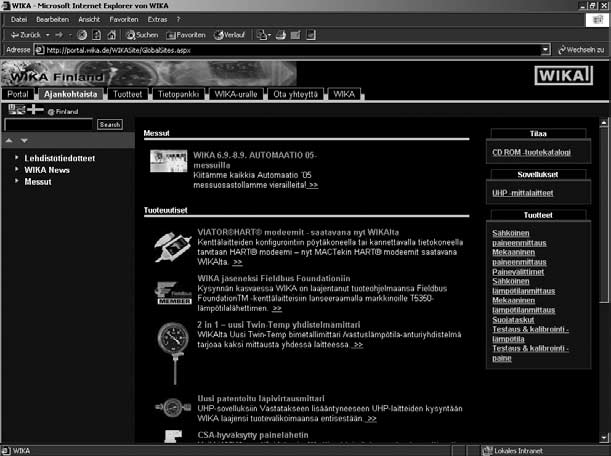This screenshot has width=611, height=456.
Task: Click the Twin-Temp gauge image
Action: (173, 353)
